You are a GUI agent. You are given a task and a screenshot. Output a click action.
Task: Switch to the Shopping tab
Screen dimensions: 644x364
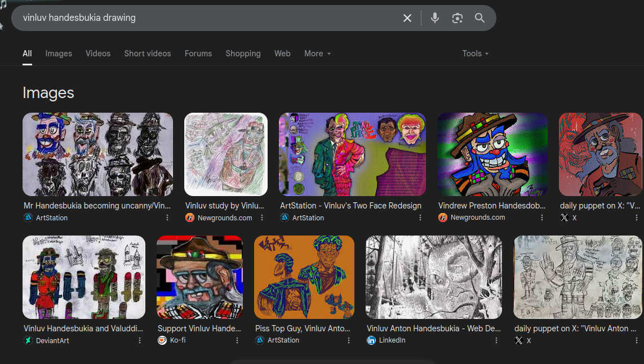point(243,54)
